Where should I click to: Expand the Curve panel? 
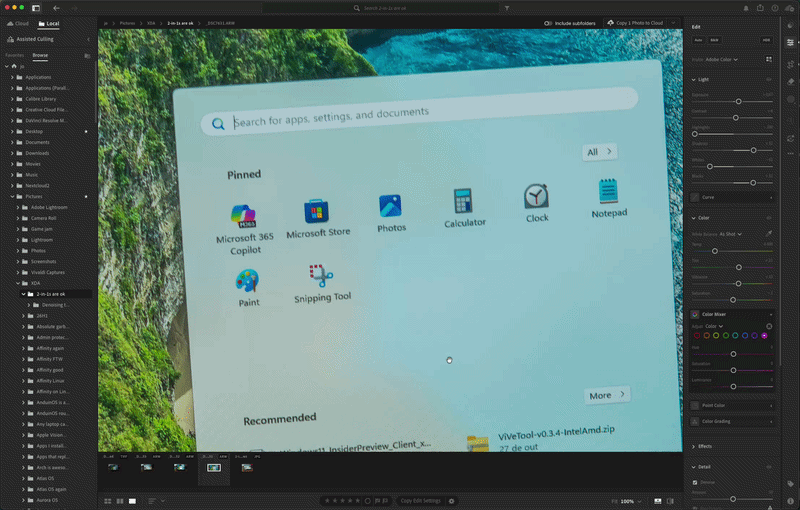(733, 197)
